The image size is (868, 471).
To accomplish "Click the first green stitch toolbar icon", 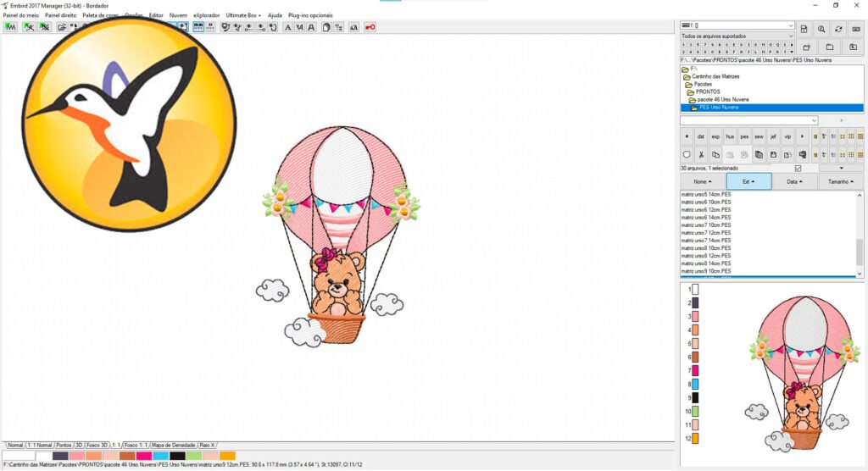I will (10, 27).
